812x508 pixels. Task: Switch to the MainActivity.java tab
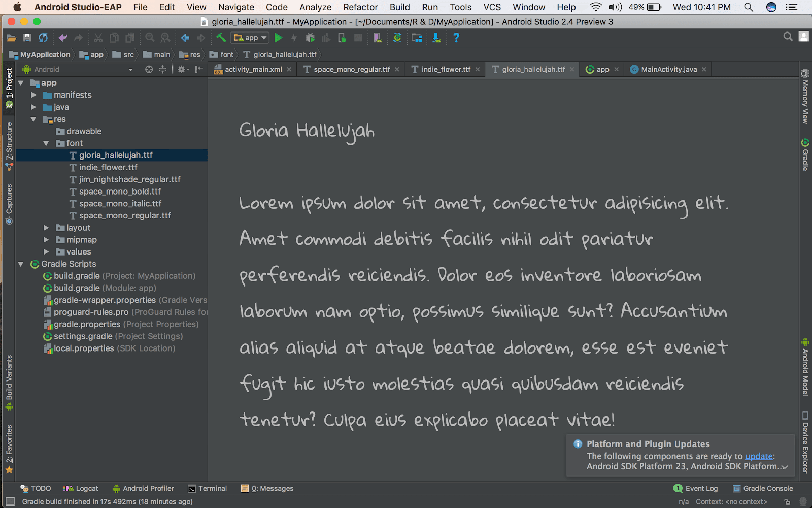click(x=668, y=69)
